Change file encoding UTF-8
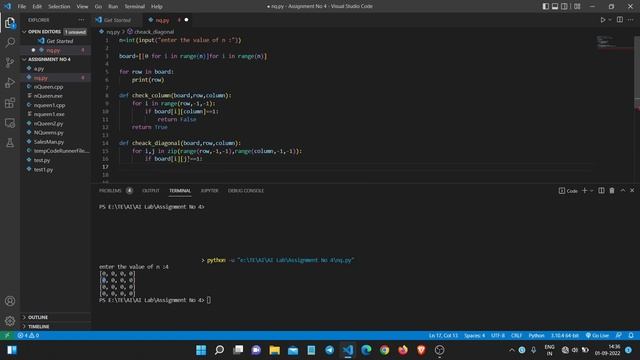 click(498, 336)
